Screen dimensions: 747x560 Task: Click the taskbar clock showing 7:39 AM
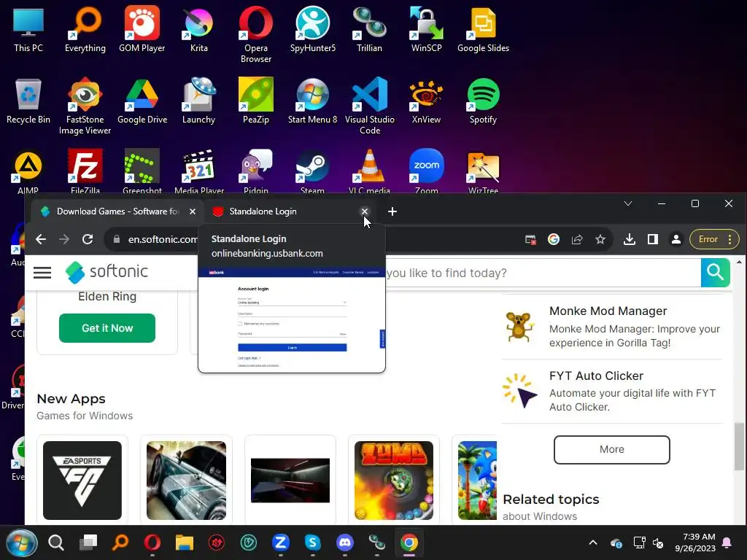click(x=695, y=542)
